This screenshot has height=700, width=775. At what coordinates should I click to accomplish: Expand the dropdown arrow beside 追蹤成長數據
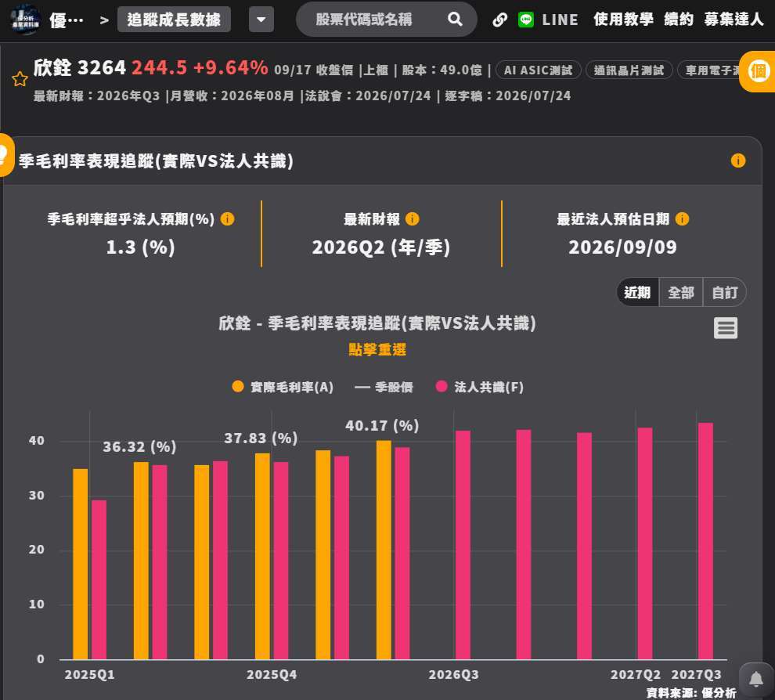[261, 20]
